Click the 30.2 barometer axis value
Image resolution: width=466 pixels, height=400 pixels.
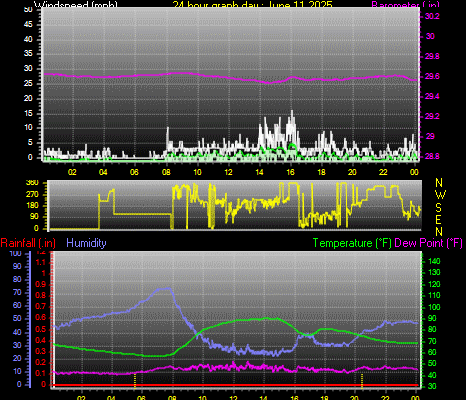[432, 16]
